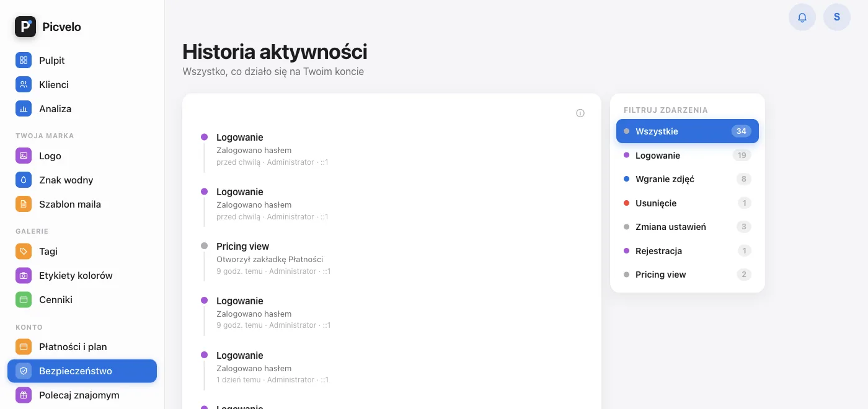Viewport: 868px width, 409px height.
Task: Click the Logo image icon
Action: click(x=24, y=156)
